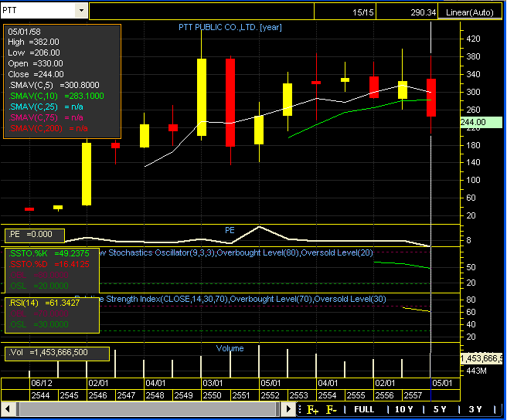
Task: Click the horizontal scrollbar thumb
Action: [148, 409]
